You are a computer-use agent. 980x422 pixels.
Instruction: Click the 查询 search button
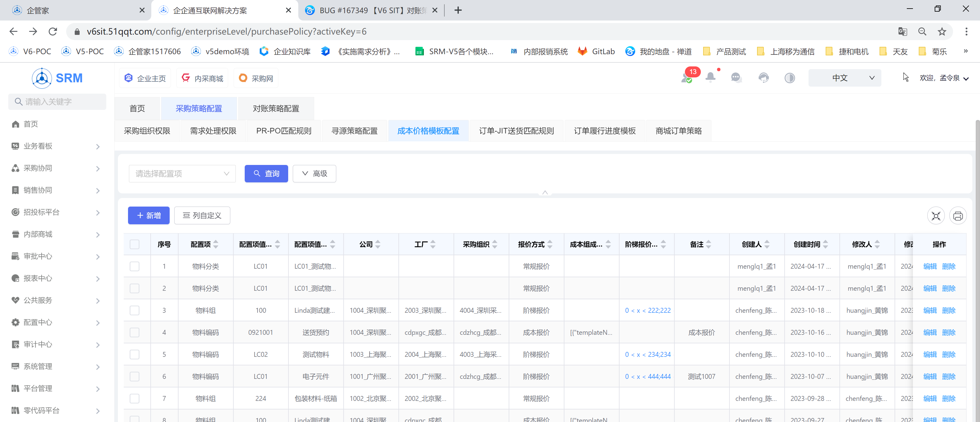266,174
